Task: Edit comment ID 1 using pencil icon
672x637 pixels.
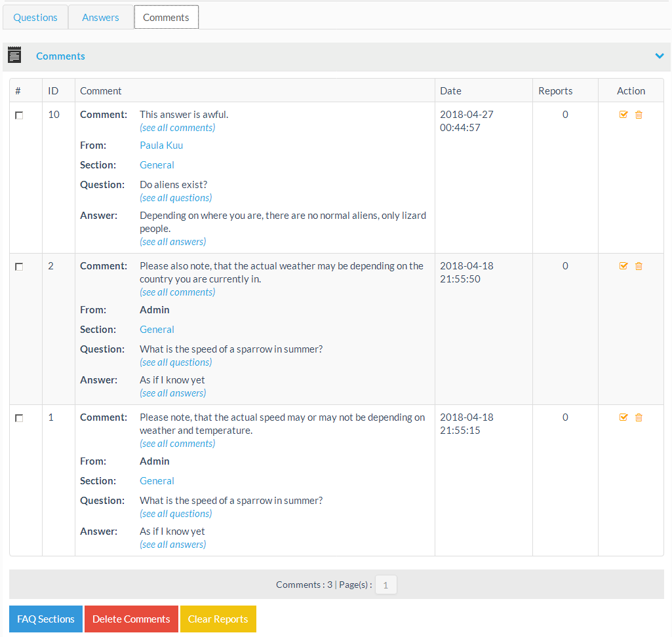Action: [623, 417]
